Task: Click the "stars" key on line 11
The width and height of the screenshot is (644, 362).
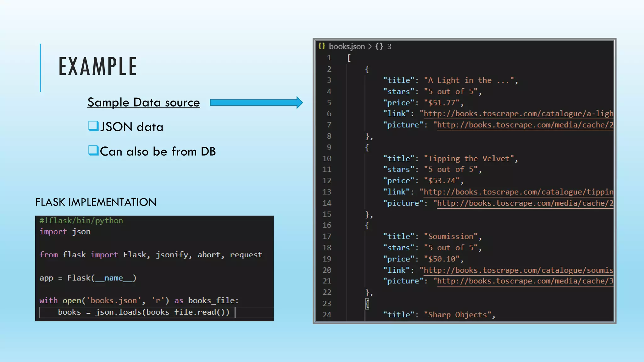Action: tap(398, 170)
